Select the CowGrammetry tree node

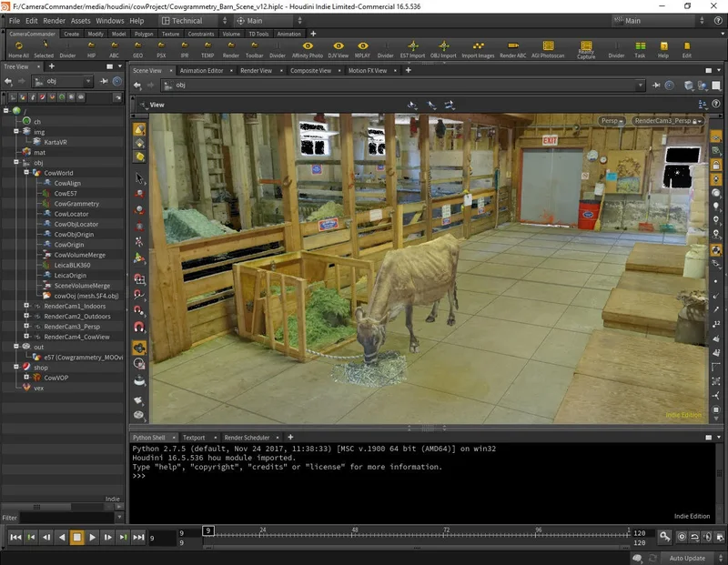coord(76,203)
